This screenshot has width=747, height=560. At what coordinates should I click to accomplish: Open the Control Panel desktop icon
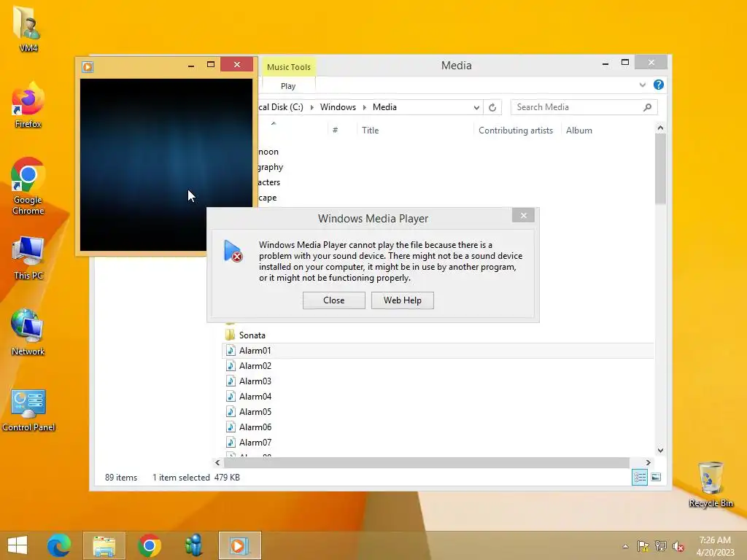pyautogui.click(x=28, y=410)
